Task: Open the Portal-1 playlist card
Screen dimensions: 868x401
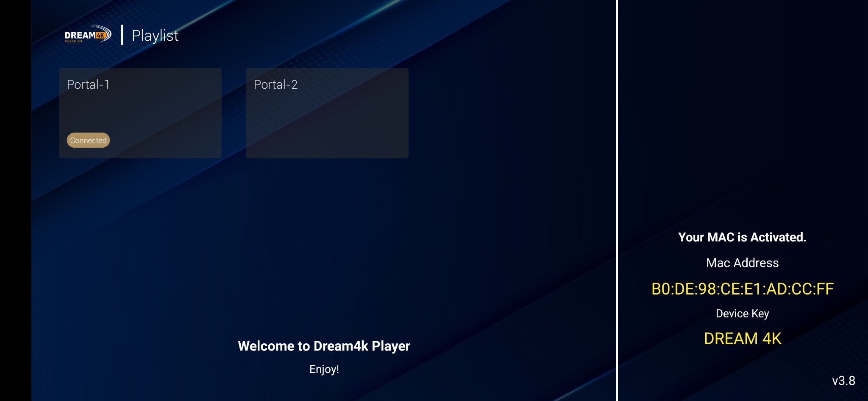Action: tap(140, 113)
